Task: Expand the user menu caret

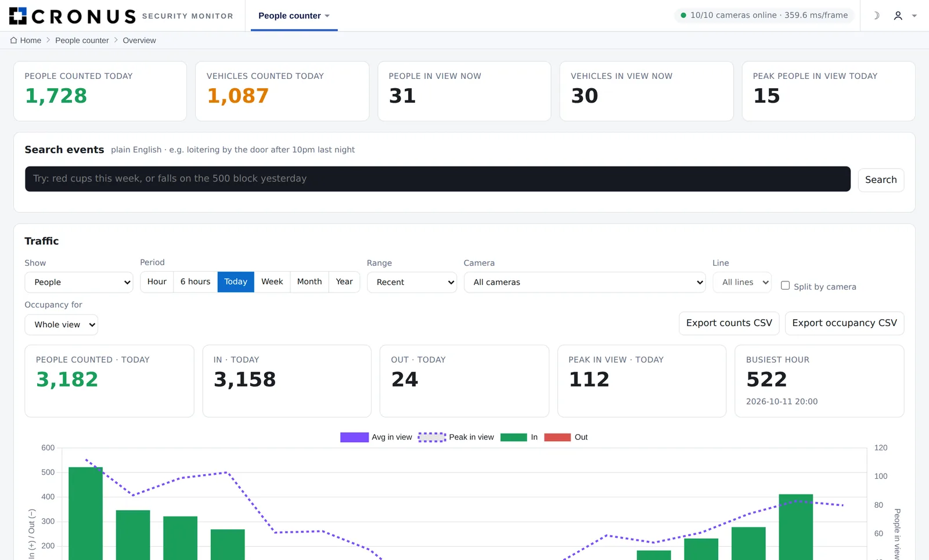Action: [x=914, y=16]
